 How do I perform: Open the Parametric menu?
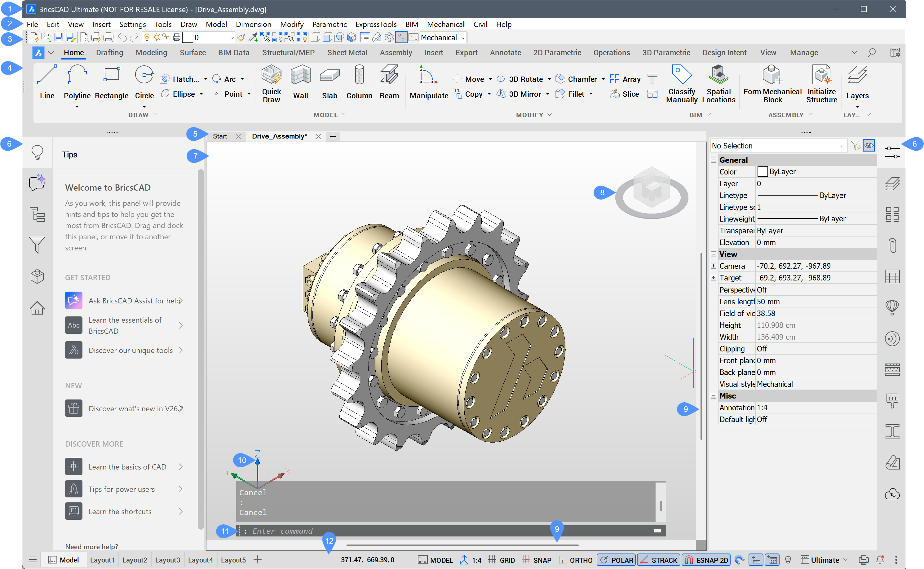click(329, 24)
